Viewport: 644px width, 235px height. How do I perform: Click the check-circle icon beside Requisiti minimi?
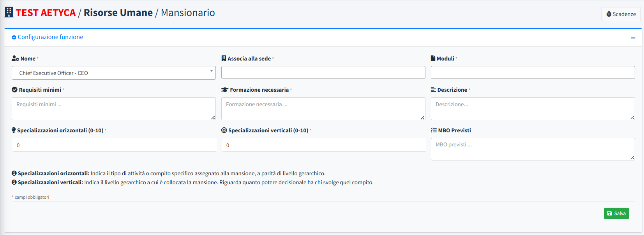[x=15, y=90]
